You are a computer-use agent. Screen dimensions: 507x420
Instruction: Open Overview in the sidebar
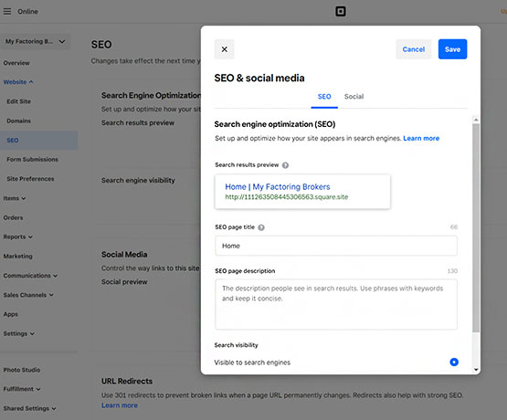click(x=16, y=63)
